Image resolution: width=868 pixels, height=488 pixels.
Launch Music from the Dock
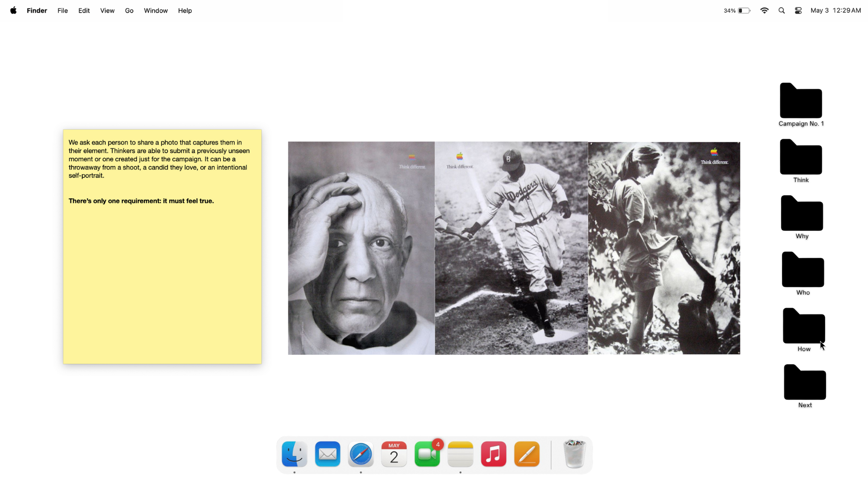494,454
